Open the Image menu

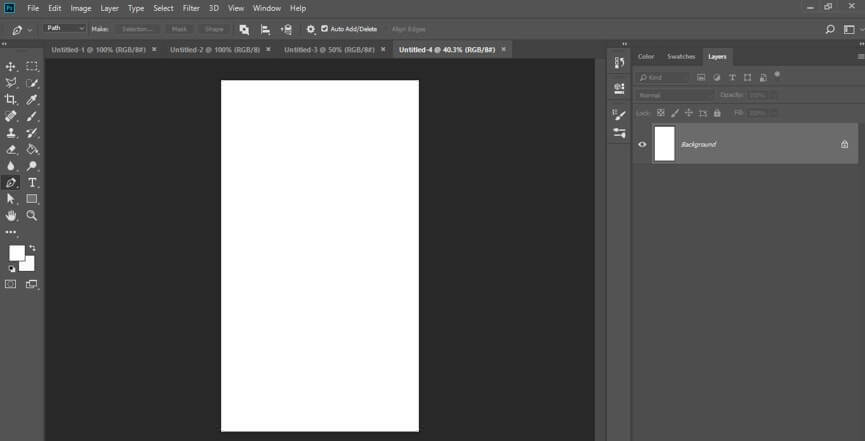[x=81, y=8]
